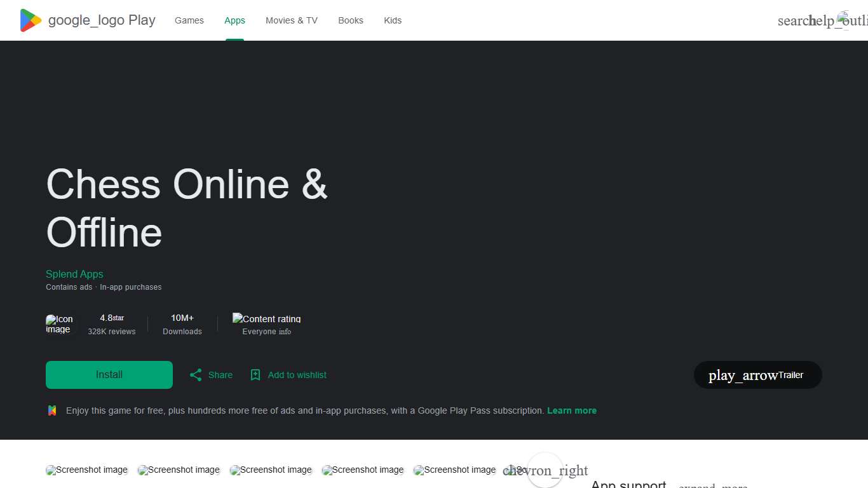This screenshot has height=488, width=868.
Task: Click the chevron to see more screenshots
Action: pos(545,471)
